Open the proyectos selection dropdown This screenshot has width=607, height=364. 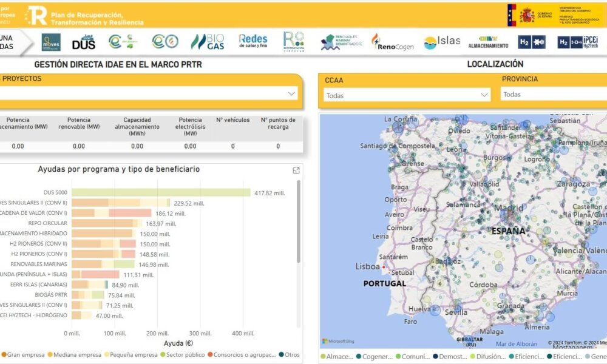click(146, 93)
